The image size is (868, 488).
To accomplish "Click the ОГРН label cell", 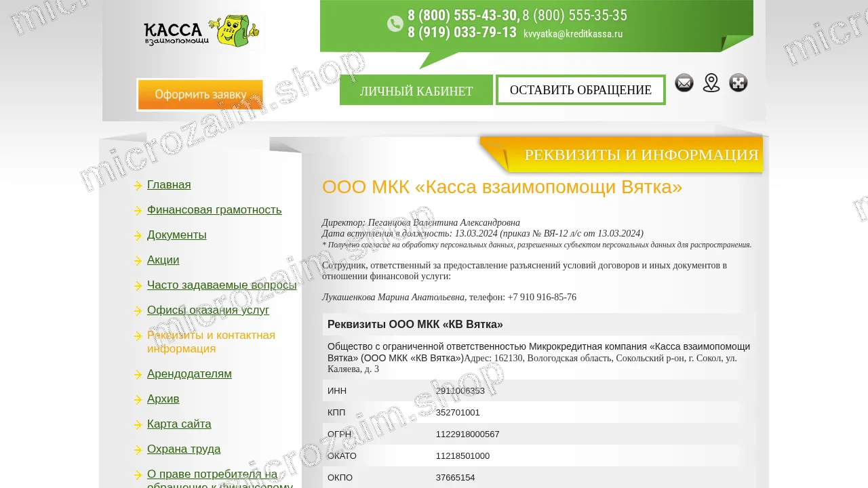I will pyautogui.click(x=377, y=434).
